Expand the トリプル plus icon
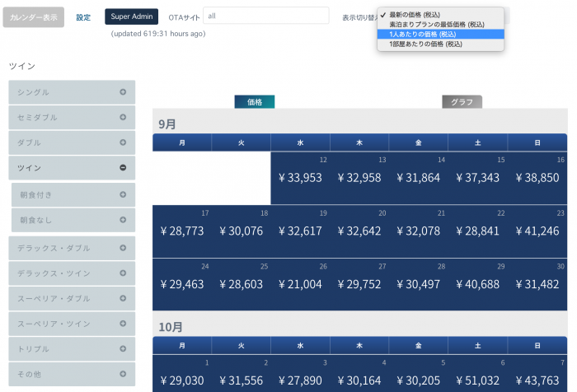Screen dimensions: 577x392 tap(123, 348)
